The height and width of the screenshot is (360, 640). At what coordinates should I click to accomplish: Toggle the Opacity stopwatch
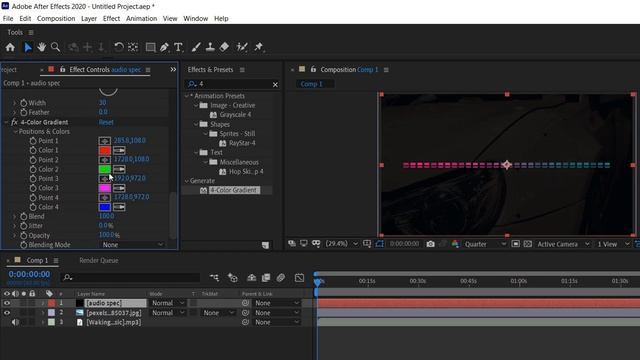coord(24,236)
